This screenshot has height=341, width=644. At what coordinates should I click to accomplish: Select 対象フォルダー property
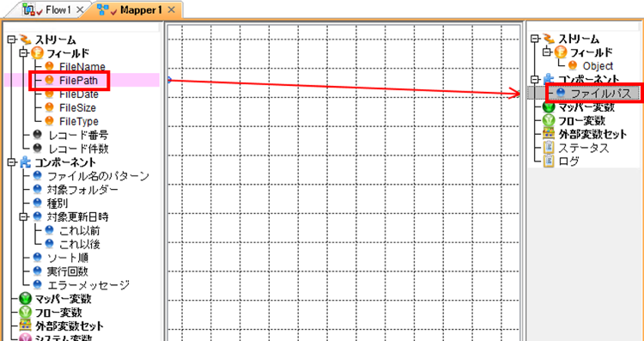[x=83, y=190]
